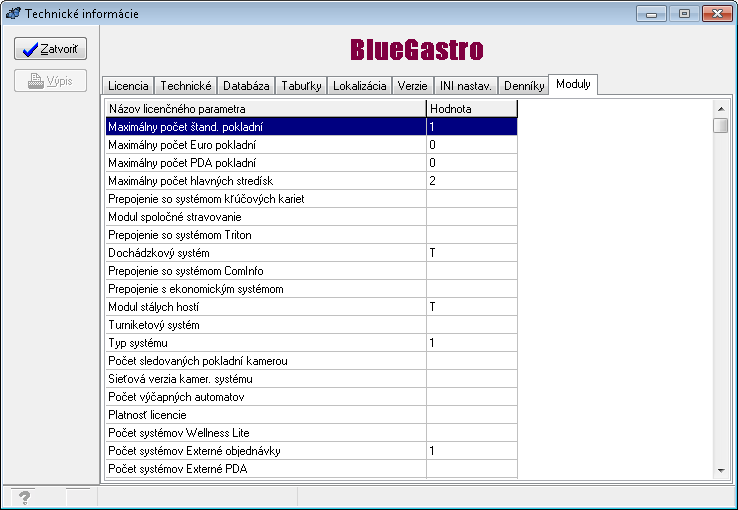Viewport: 738px width, 510px height.
Task: Click the Technické informácie title bar icon
Action: coord(13,13)
